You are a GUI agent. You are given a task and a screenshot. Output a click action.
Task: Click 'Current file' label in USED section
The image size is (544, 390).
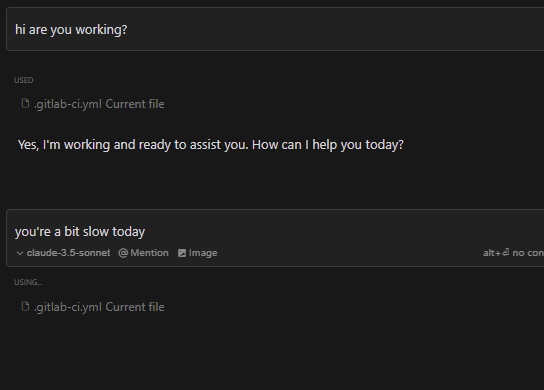135,104
